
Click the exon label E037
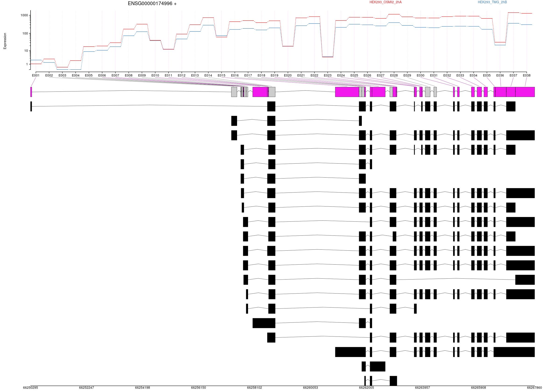pos(513,75)
